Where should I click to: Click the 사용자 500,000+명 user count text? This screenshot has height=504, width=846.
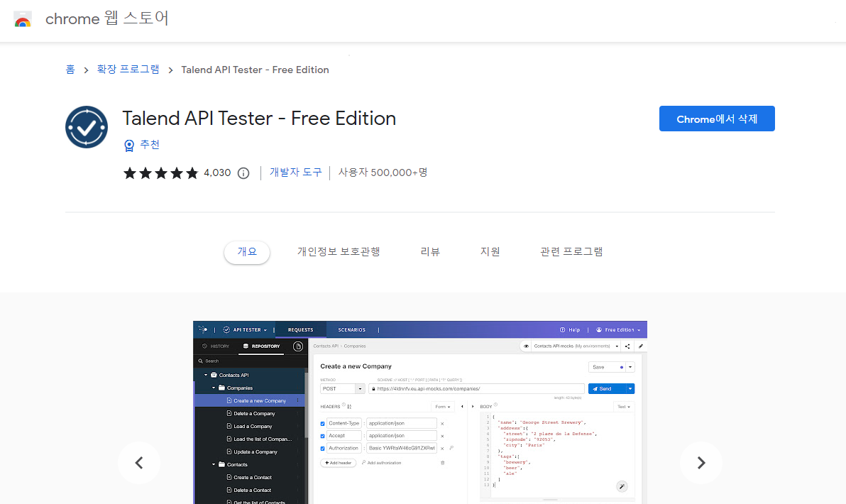click(x=383, y=172)
